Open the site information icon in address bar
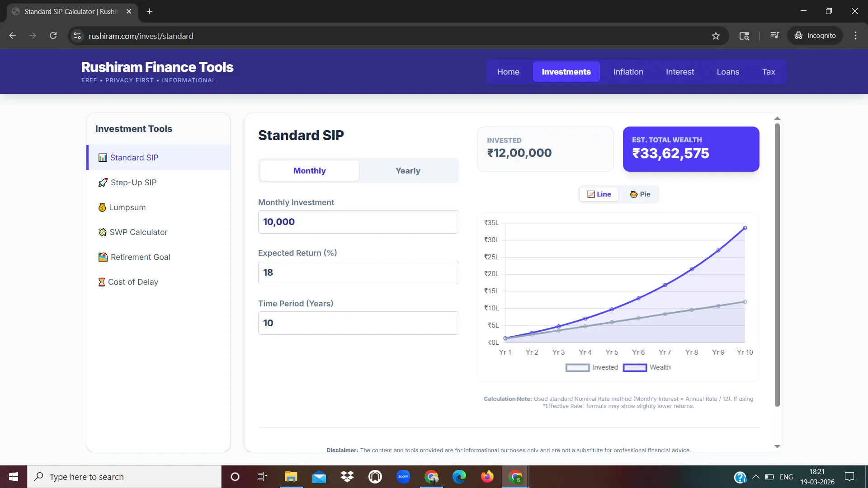 78,36
